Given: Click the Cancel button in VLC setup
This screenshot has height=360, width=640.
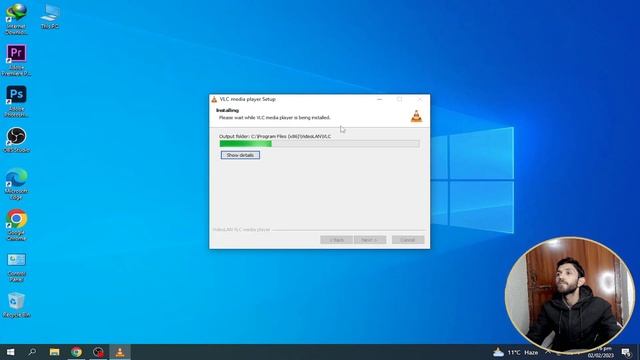Looking at the screenshot, I should (x=408, y=240).
